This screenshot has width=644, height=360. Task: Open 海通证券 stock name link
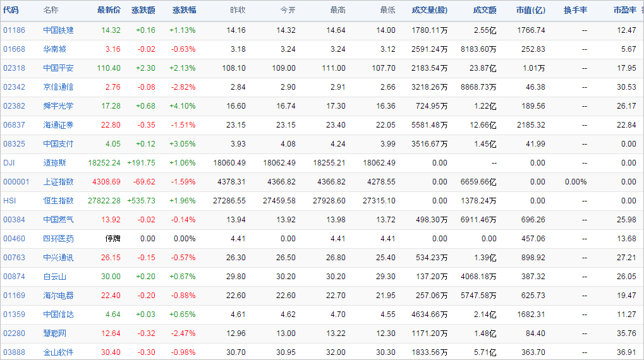(x=58, y=125)
